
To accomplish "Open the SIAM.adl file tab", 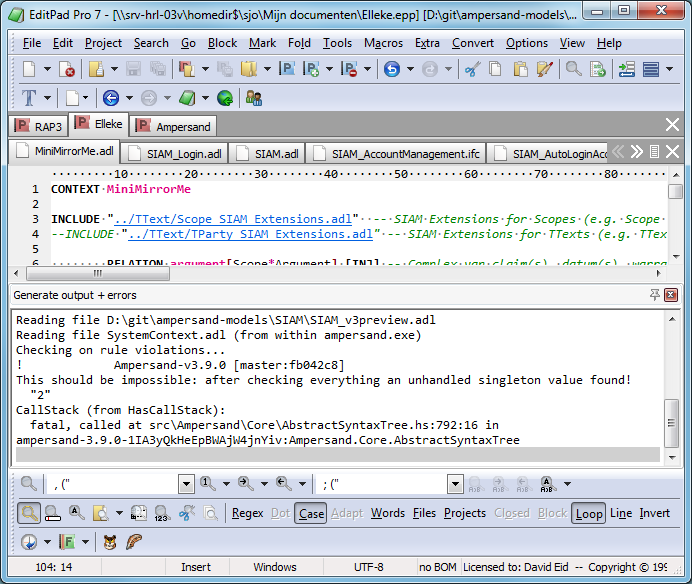I will click(x=267, y=154).
